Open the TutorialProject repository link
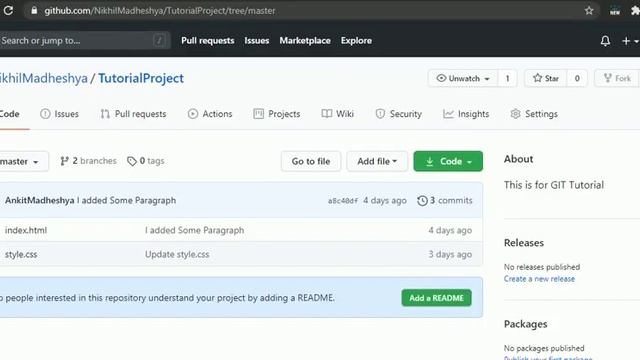The width and height of the screenshot is (640, 360). click(141, 78)
